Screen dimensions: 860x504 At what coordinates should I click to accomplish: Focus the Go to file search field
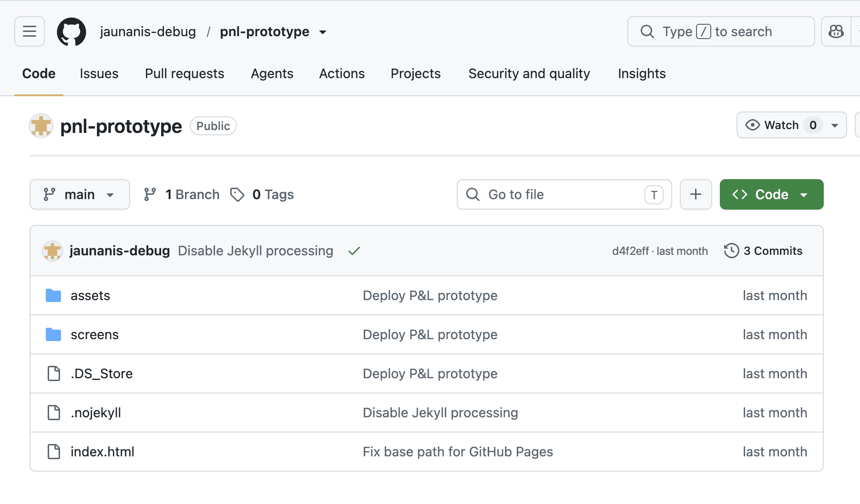[x=564, y=194]
